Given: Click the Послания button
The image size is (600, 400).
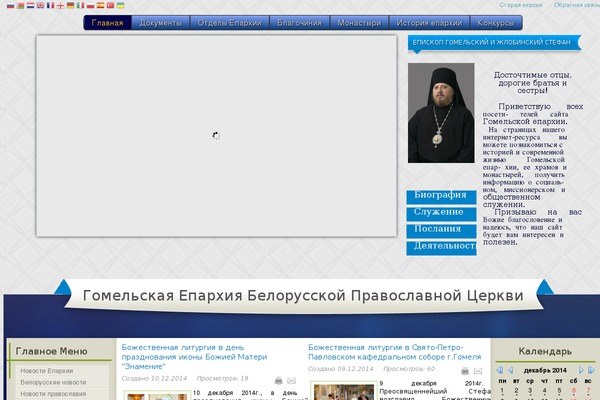Looking at the screenshot, I should click(441, 231).
